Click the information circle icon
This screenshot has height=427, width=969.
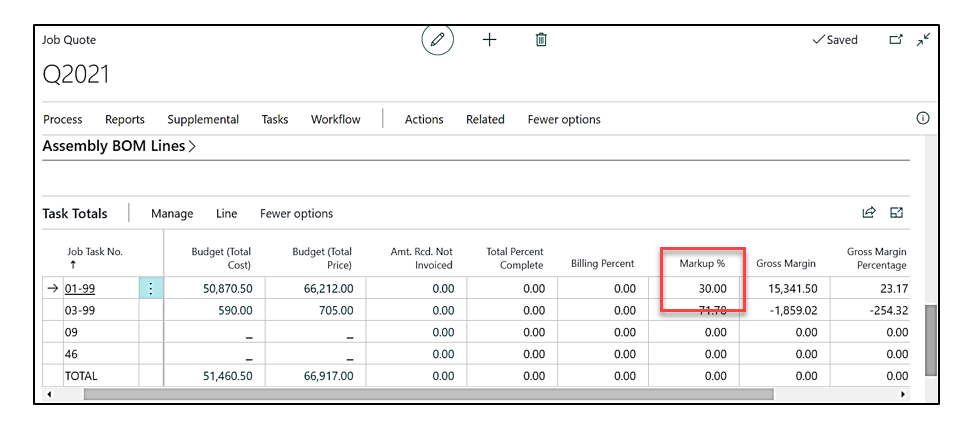(923, 118)
